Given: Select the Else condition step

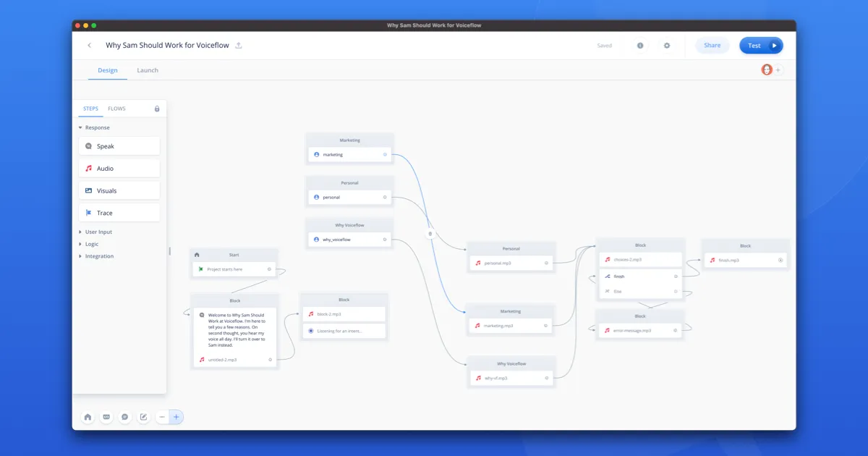Looking at the screenshot, I should pyautogui.click(x=641, y=291).
